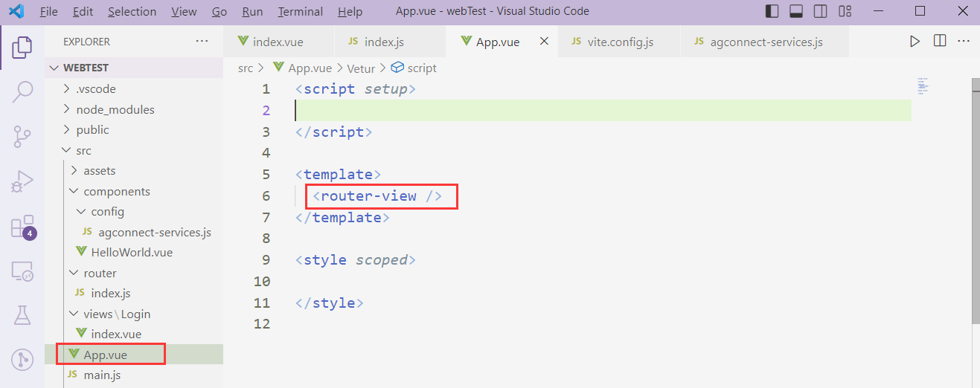Viewport: 980px width, 388px height.
Task: Open the Terminal menu
Action: (x=300, y=11)
